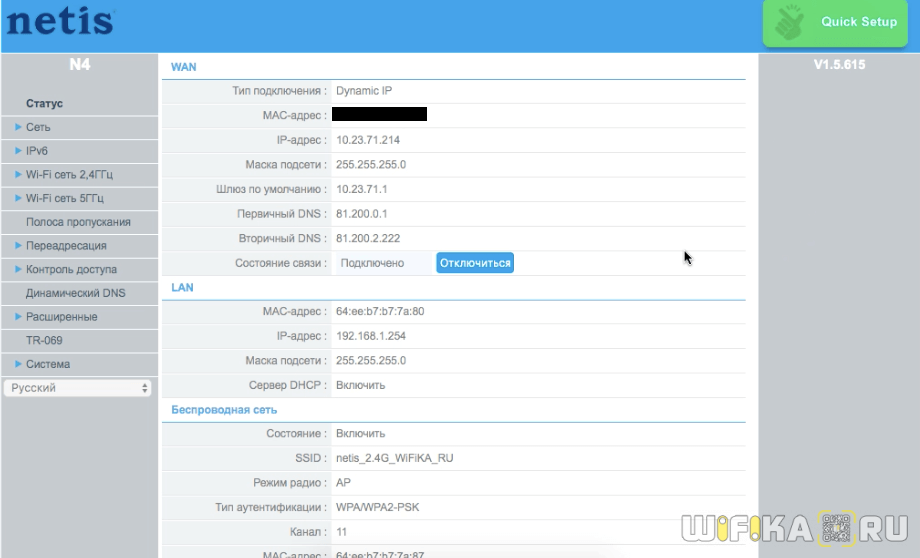Click the netis logo
920x558 pixels.
click(60, 22)
